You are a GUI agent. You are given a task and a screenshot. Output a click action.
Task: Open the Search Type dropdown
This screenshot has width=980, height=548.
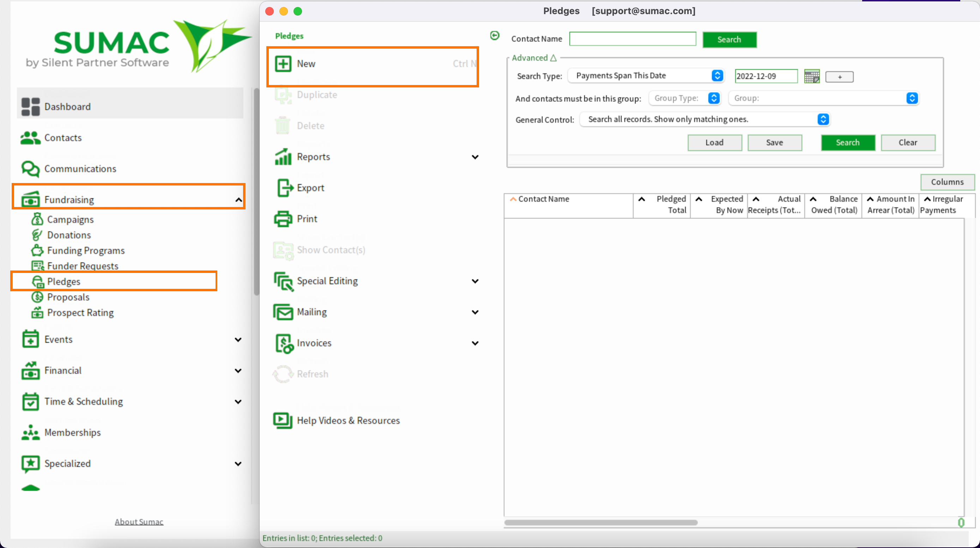(x=646, y=76)
